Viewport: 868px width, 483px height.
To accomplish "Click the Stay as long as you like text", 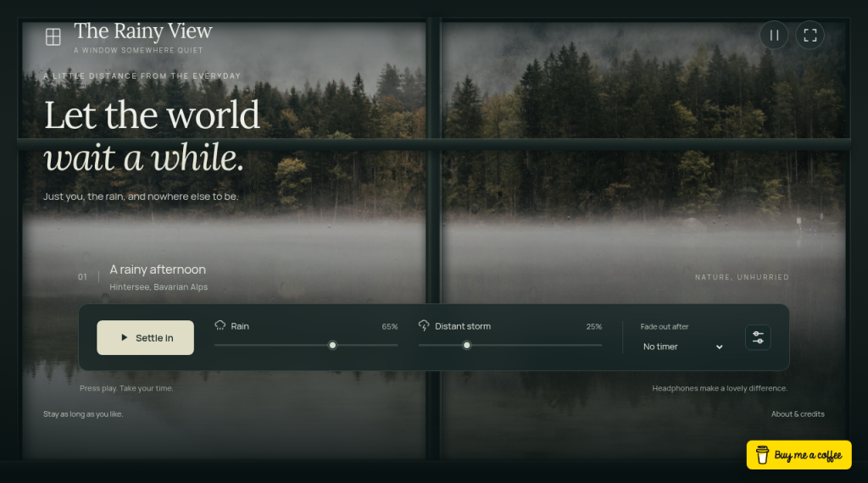I will click(83, 414).
